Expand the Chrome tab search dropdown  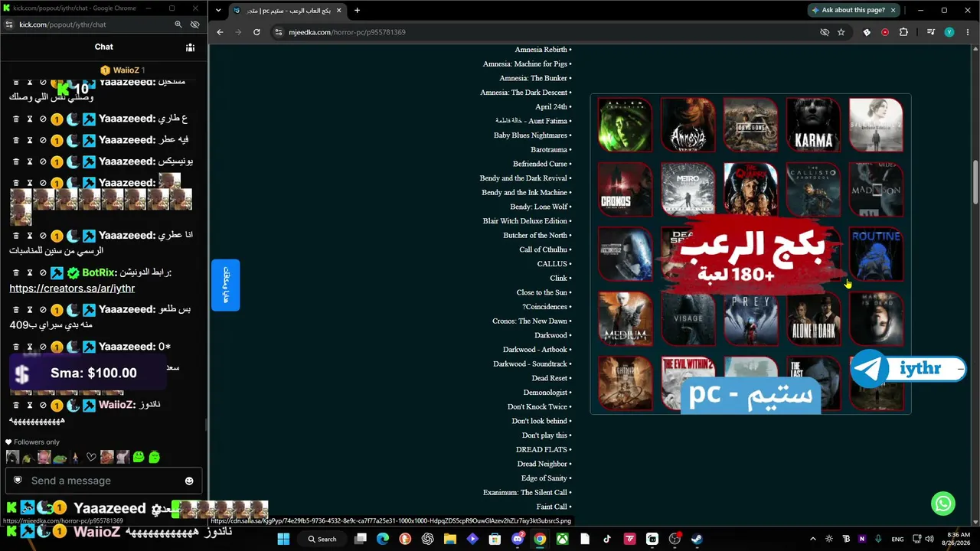pos(218,10)
